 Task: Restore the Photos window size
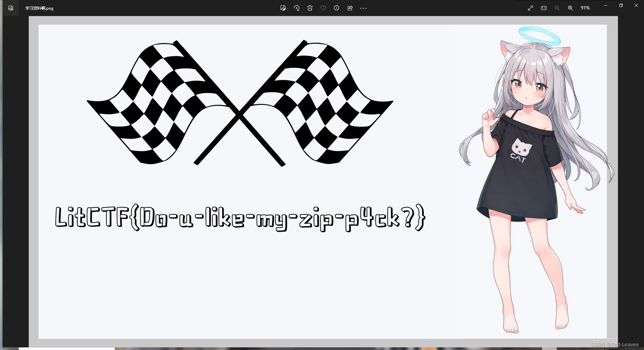621,6
